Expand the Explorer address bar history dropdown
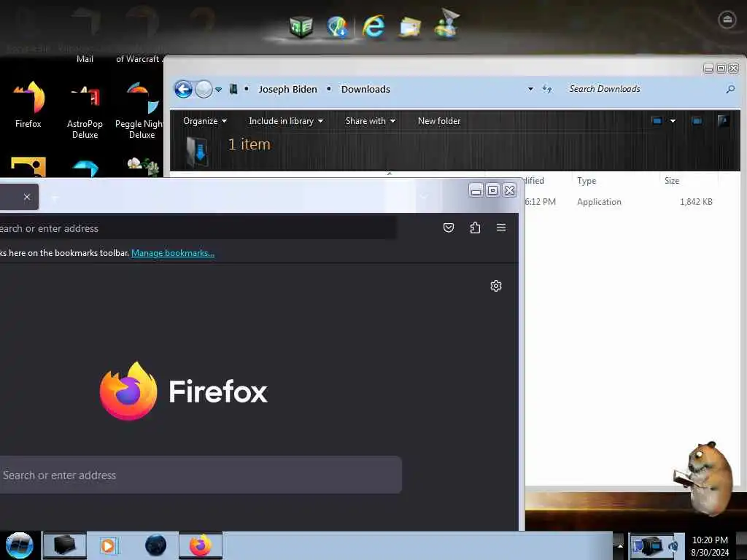 click(x=530, y=89)
